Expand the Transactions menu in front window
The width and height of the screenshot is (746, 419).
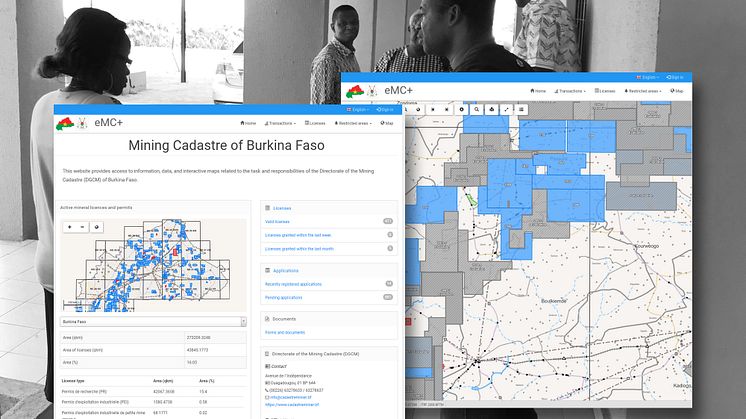pyautogui.click(x=282, y=123)
